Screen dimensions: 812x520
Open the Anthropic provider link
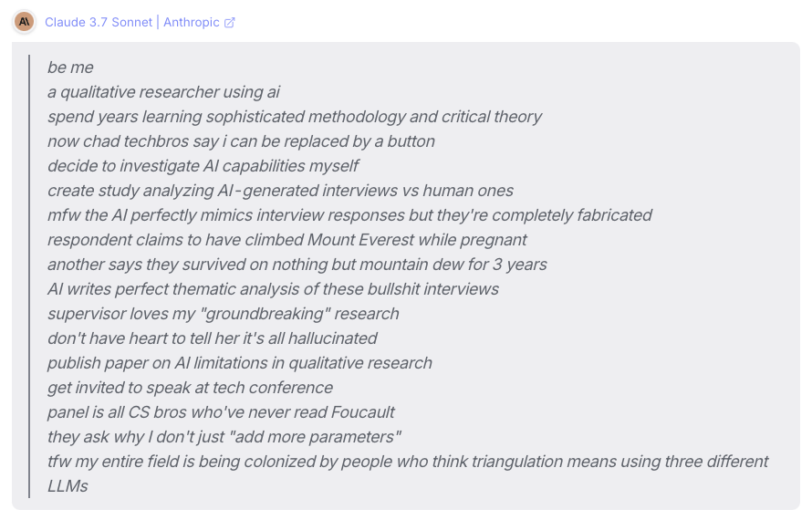coord(192,22)
